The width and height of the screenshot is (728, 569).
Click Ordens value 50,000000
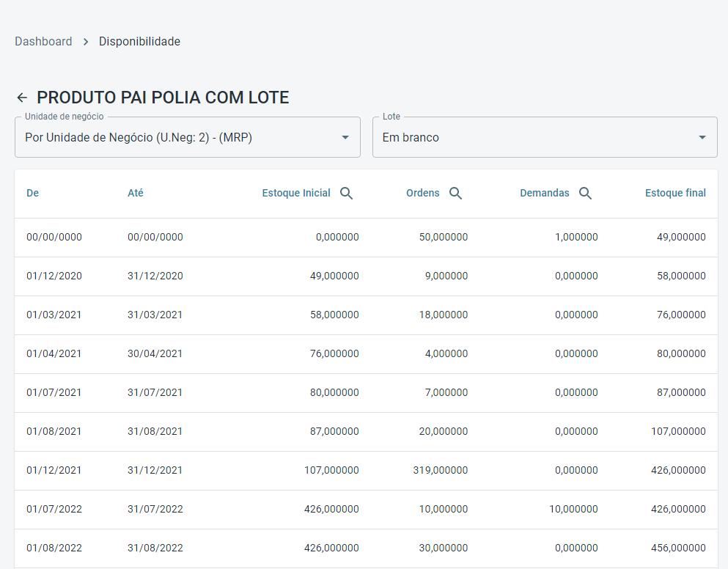[444, 238]
